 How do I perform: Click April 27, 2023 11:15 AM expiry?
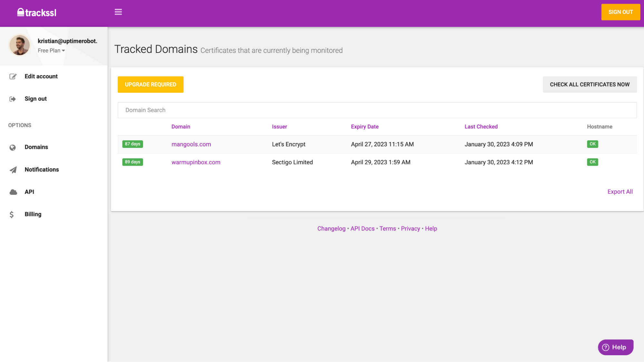coord(382,144)
